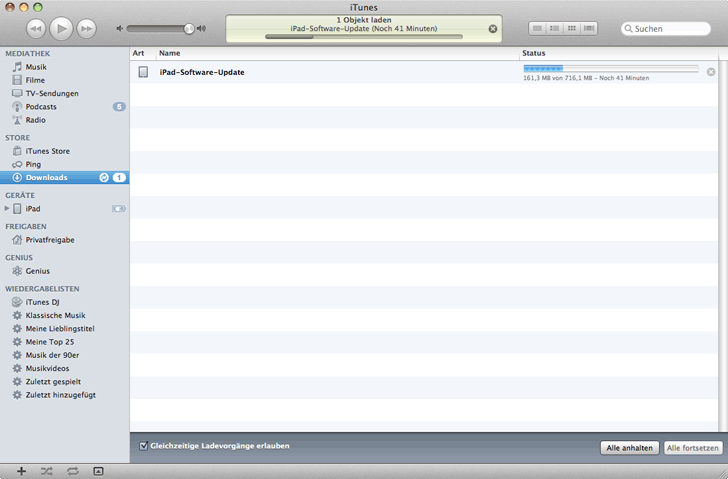
Task: Switch to list view
Action: (537, 28)
